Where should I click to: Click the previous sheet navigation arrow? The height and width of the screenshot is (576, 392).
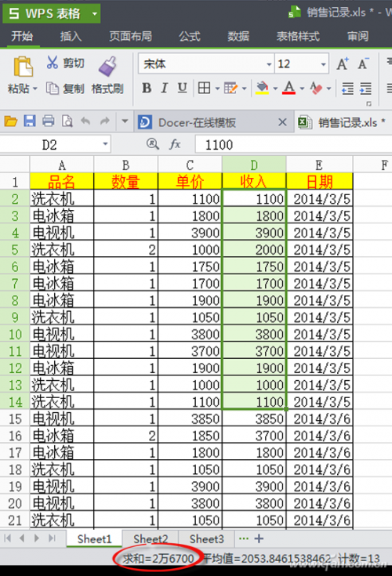[x=22, y=538]
